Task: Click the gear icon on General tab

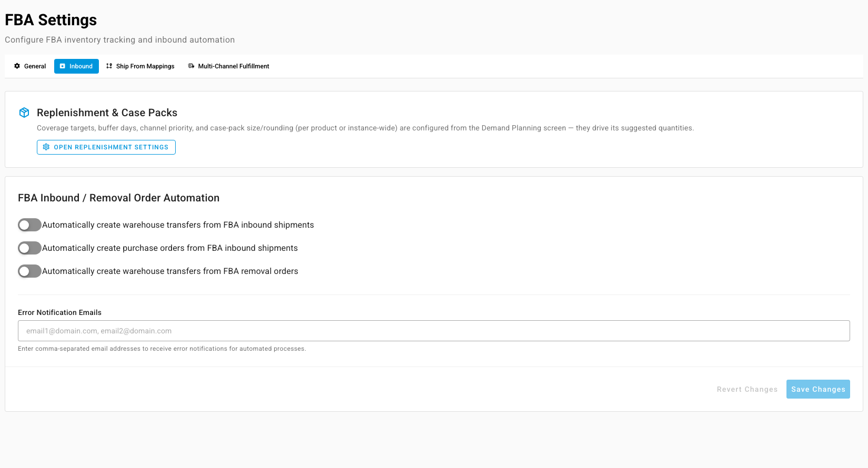Action: coord(17,66)
